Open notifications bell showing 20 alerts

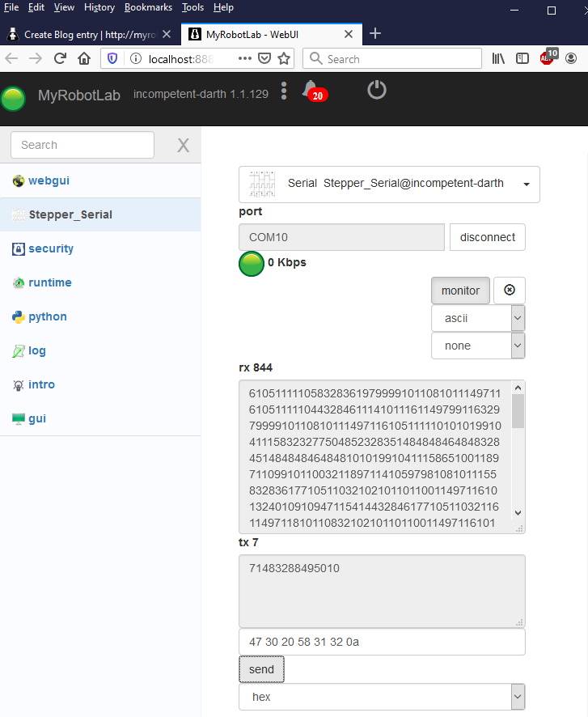coord(315,91)
